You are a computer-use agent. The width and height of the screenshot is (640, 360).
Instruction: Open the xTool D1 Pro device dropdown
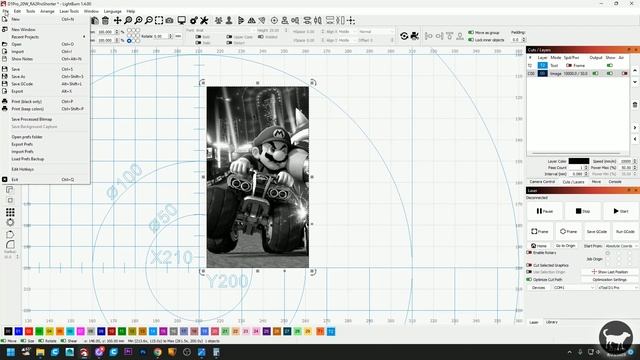pyautogui.click(x=617, y=287)
